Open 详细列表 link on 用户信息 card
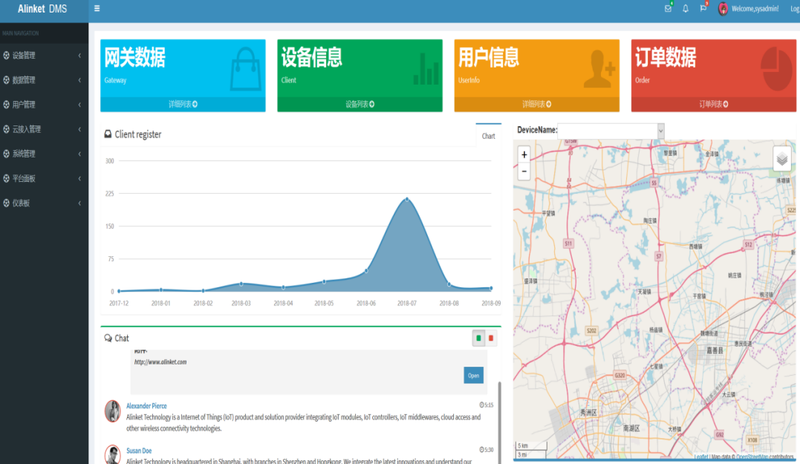 [537, 104]
